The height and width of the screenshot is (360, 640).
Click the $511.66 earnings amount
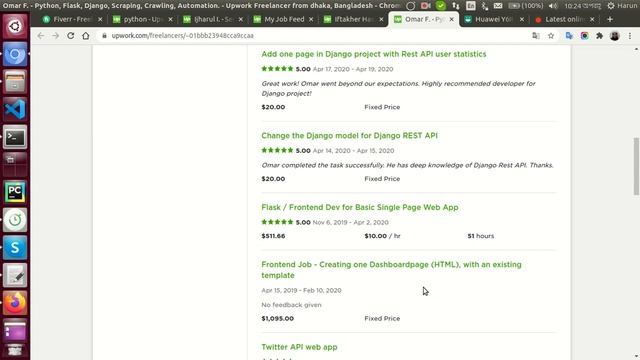tap(273, 236)
